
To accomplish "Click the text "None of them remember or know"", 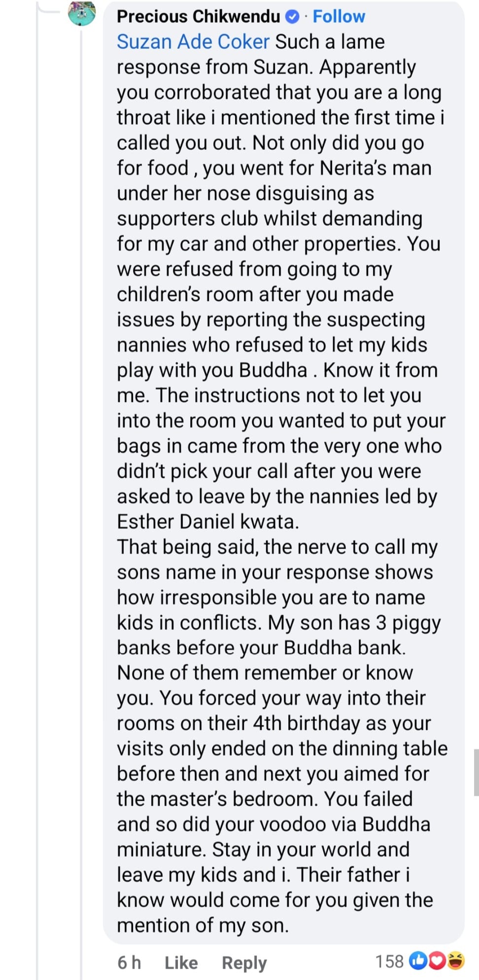I will click(x=265, y=673).
